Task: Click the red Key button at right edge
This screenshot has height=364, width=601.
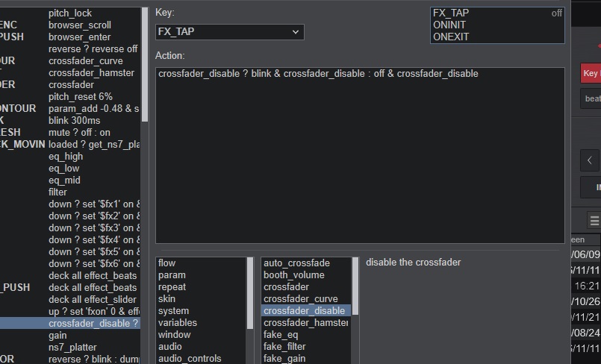Action: (x=591, y=73)
